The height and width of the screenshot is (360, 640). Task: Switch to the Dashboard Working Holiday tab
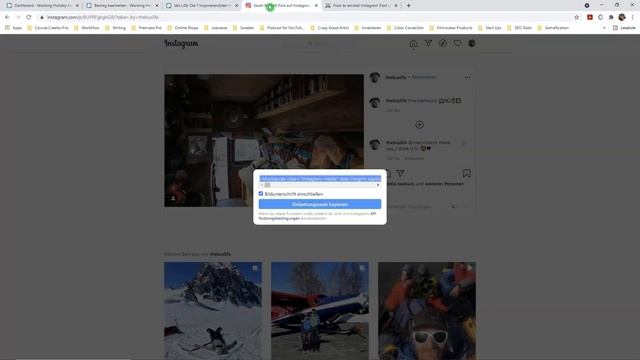click(42, 6)
